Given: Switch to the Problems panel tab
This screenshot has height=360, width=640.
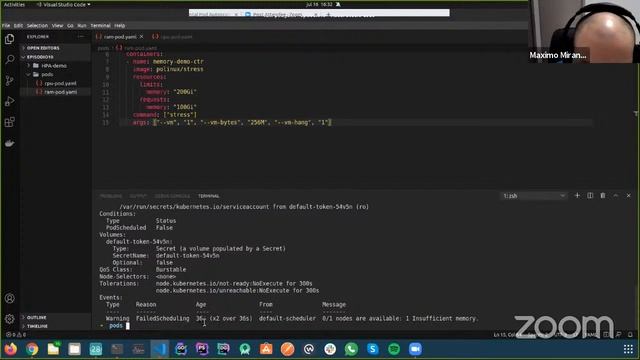Looking at the screenshot, I should point(111,196).
